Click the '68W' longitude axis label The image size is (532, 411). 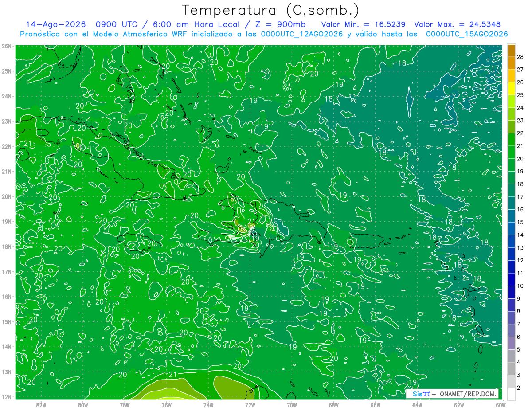(333, 405)
